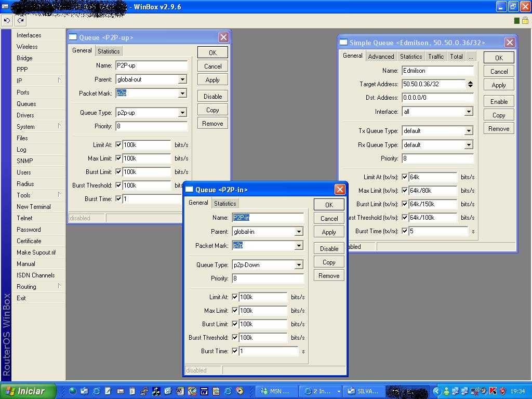Screen dimensions: 532x399
Task: Click the undo arrow in WinBox toolbar
Action: pyautogui.click(x=7, y=21)
